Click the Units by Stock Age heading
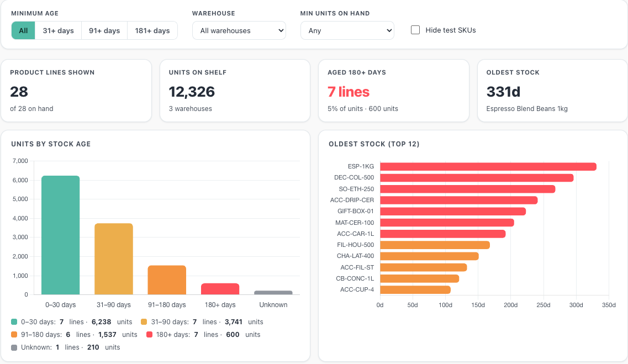The image size is (628, 364). pos(51,144)
